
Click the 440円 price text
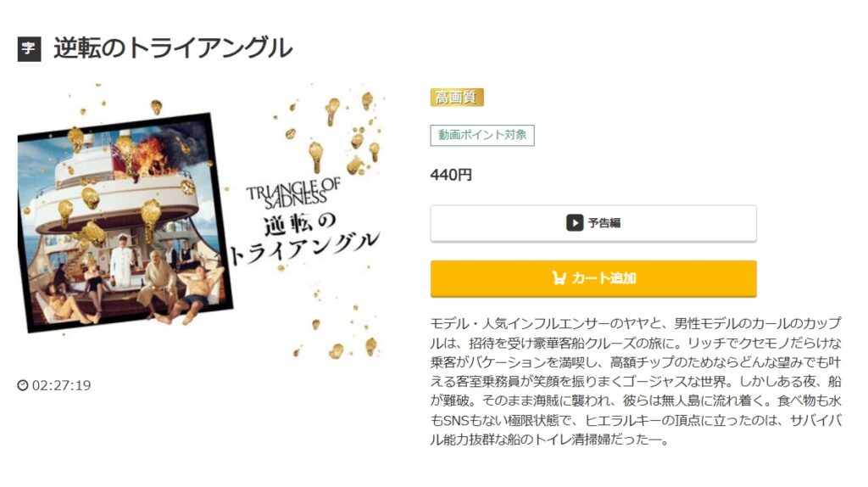click(451, 175)
